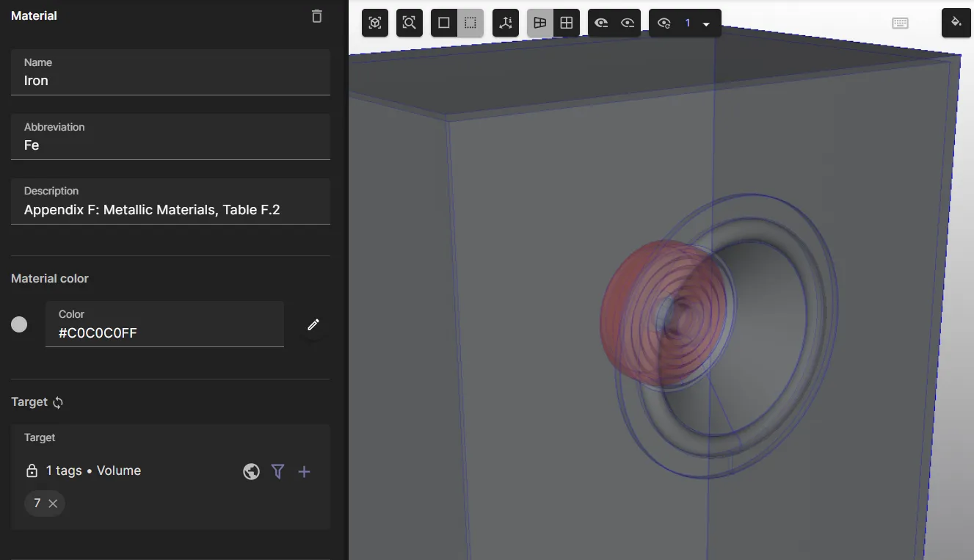Switch to dashed box selection mode

tap(470, 23)
